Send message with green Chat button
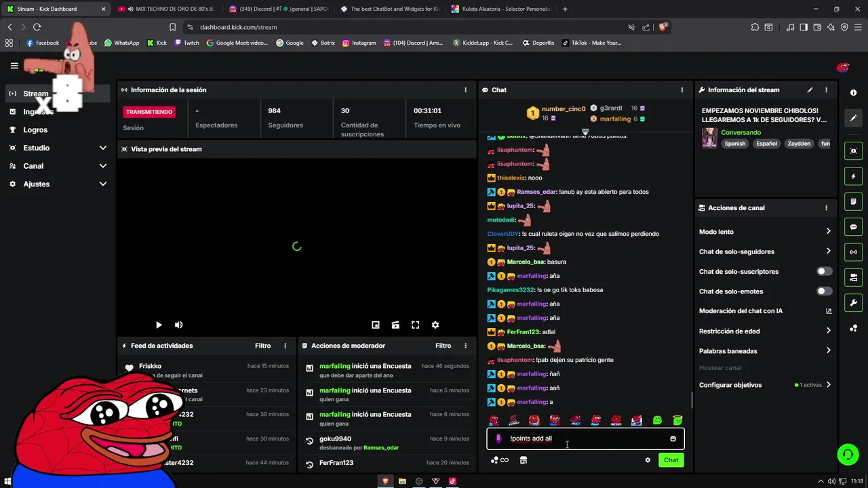 (x=671, y=460)
